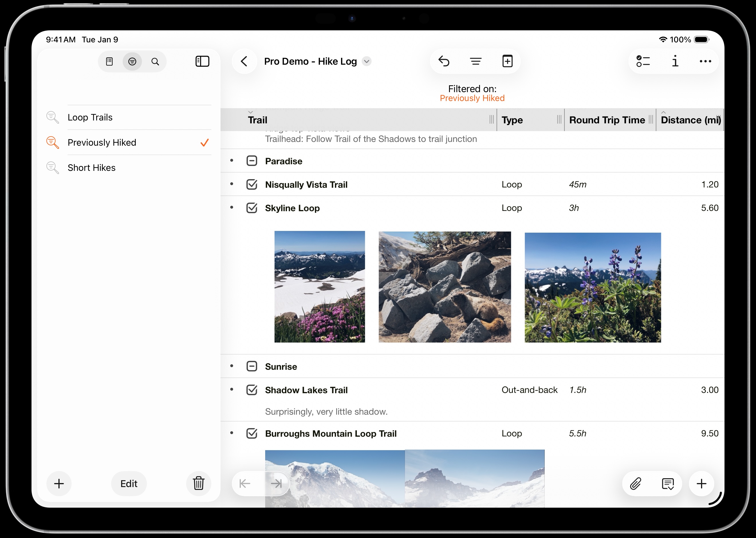
Task: Click the undo arrow icon
Action: pos(444,61)
